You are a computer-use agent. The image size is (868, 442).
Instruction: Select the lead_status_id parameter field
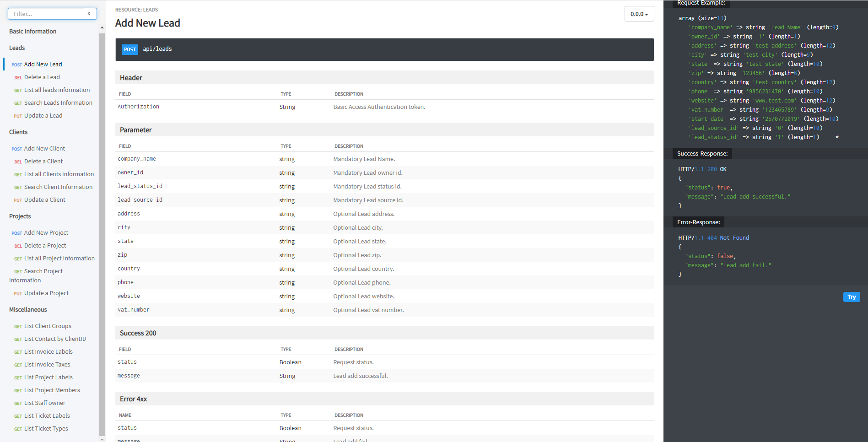(x=140, y=186)
